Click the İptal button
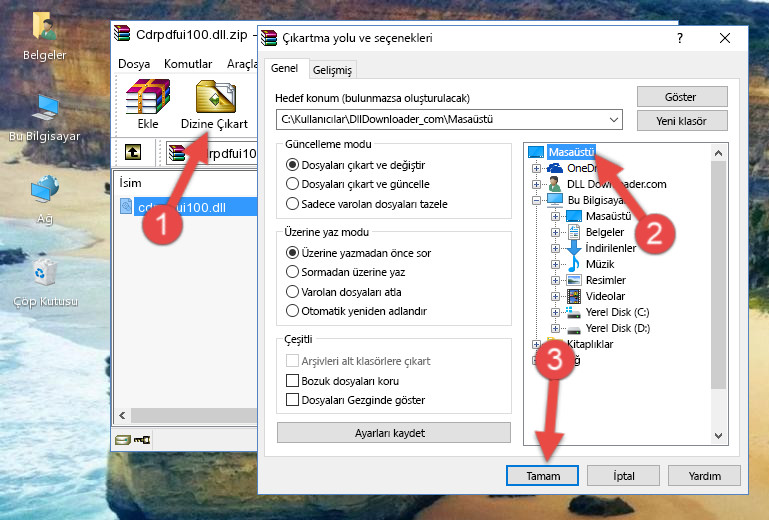The image size is (769, 520). click(623, 475)
